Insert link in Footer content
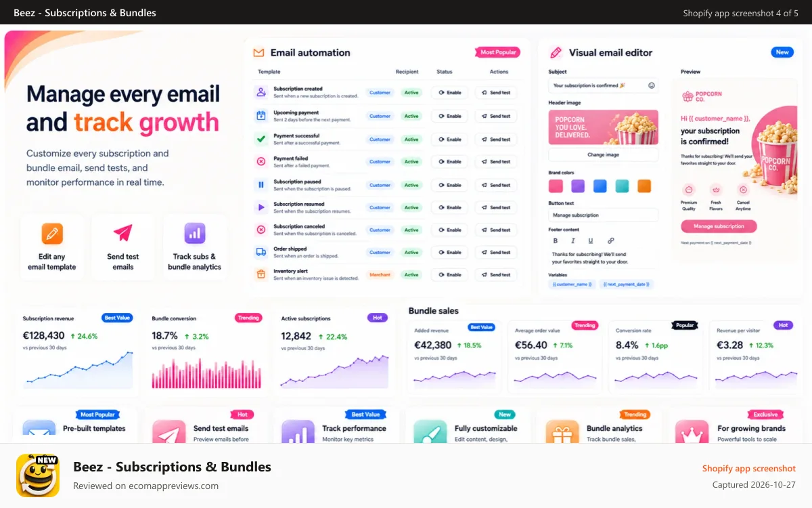812x508 pixels. point(610,240)
